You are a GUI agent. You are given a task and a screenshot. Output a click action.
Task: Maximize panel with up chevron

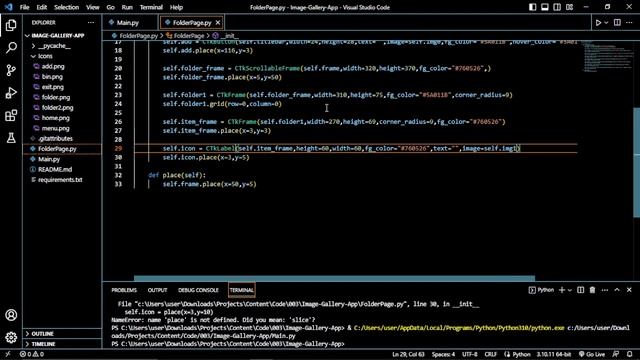click(x=617, y=290)
